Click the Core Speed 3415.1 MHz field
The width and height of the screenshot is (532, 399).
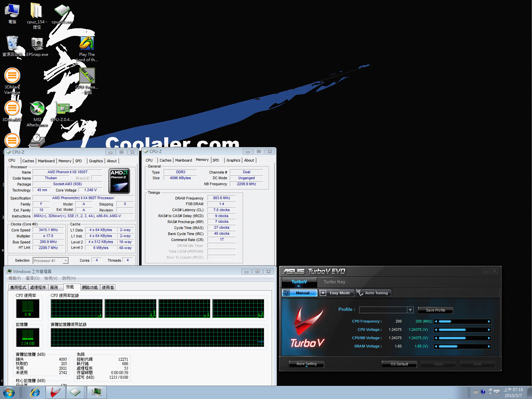pyautogui.click(x=48, y=230)
